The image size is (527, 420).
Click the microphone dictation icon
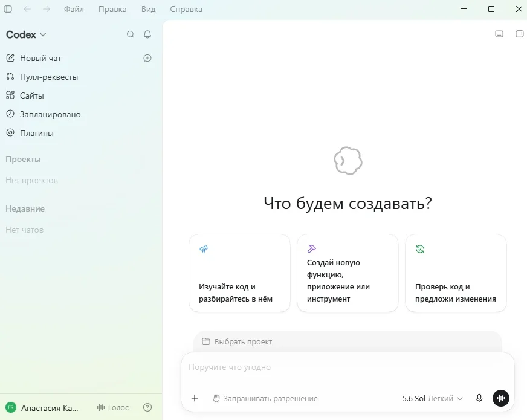[479, 398]
